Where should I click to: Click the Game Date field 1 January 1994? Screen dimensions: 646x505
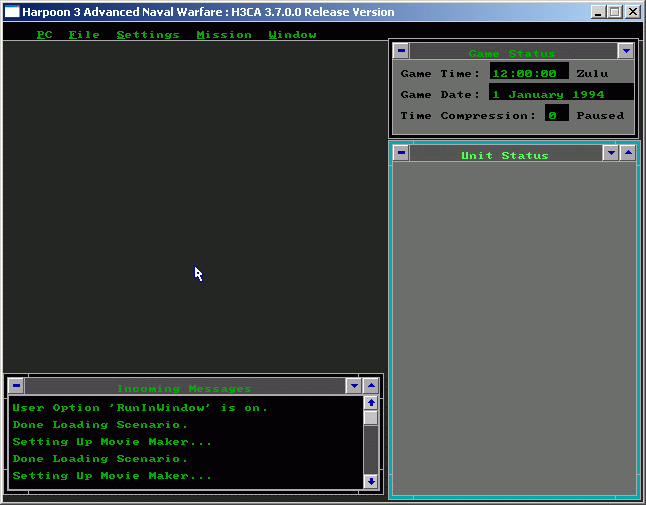561,92
